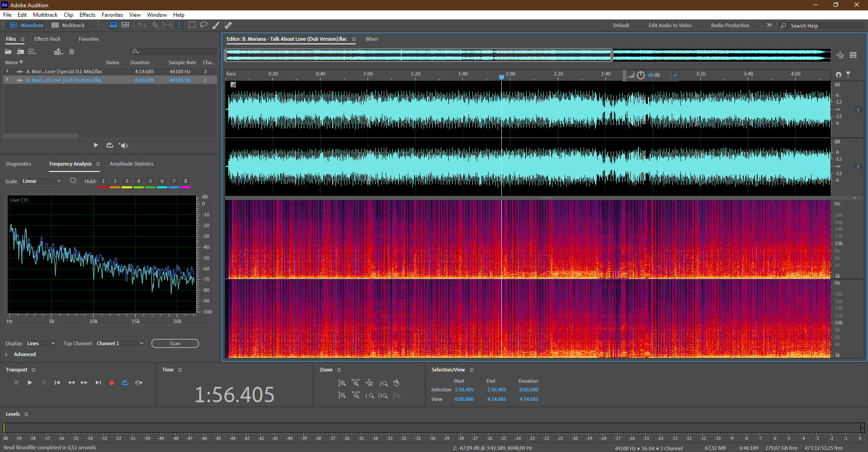Switch to Multitrack view button
This screenshot has width=868, height=452.
pos(68,25)
